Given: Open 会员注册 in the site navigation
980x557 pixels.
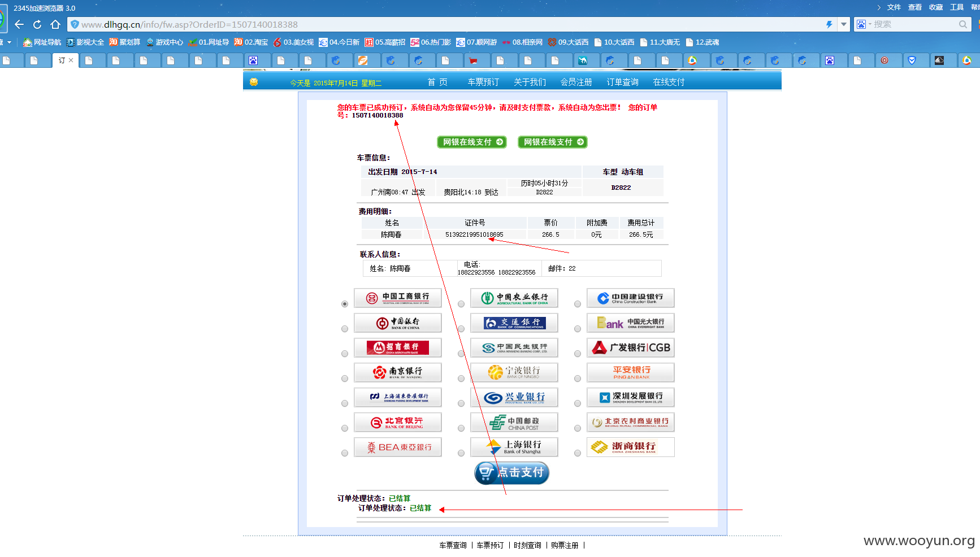Looking at the screenshot, I should (x=576, y=82).
